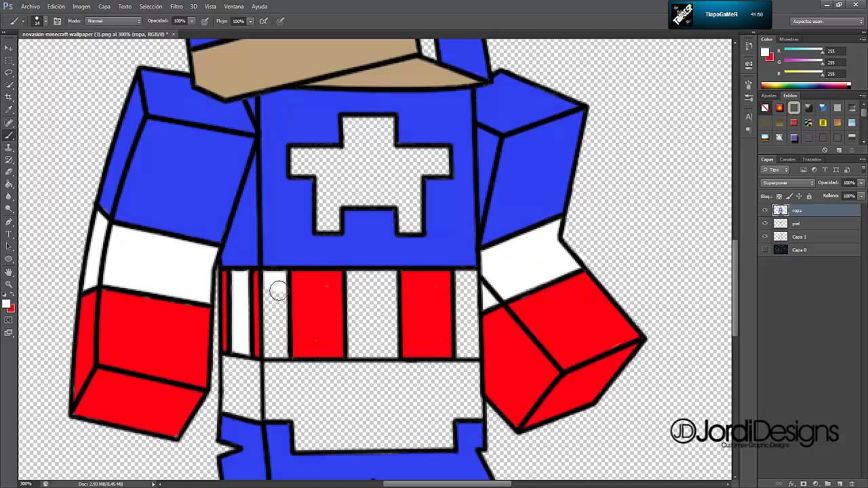Click the foreground color swatch in toolbox
868x488 pixels.
click(6, 303)
